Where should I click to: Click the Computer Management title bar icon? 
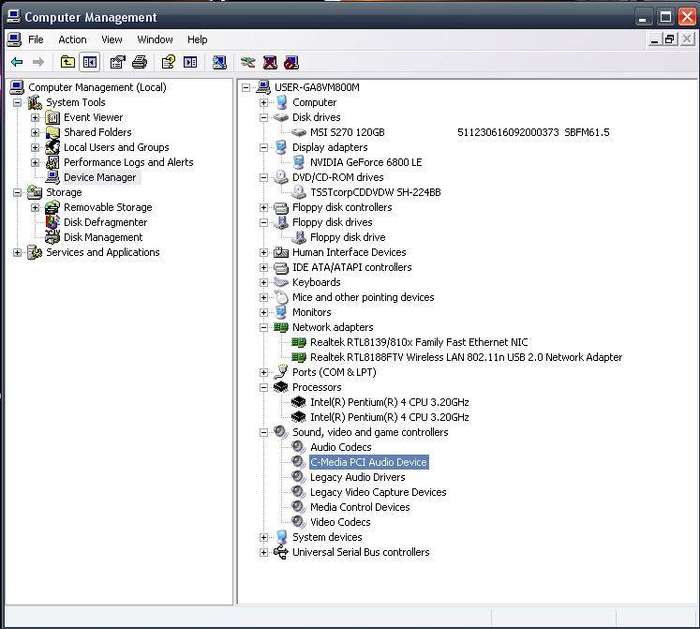coord(13,17)
